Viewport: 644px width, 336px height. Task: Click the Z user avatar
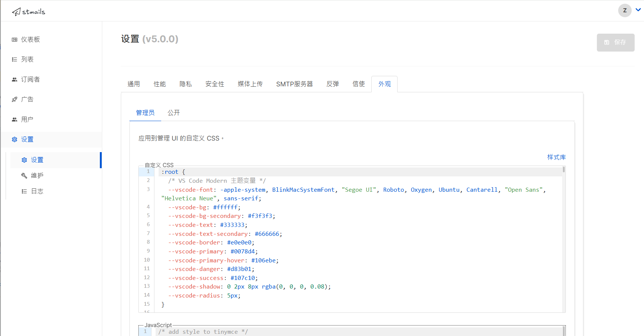pos(625,10)
